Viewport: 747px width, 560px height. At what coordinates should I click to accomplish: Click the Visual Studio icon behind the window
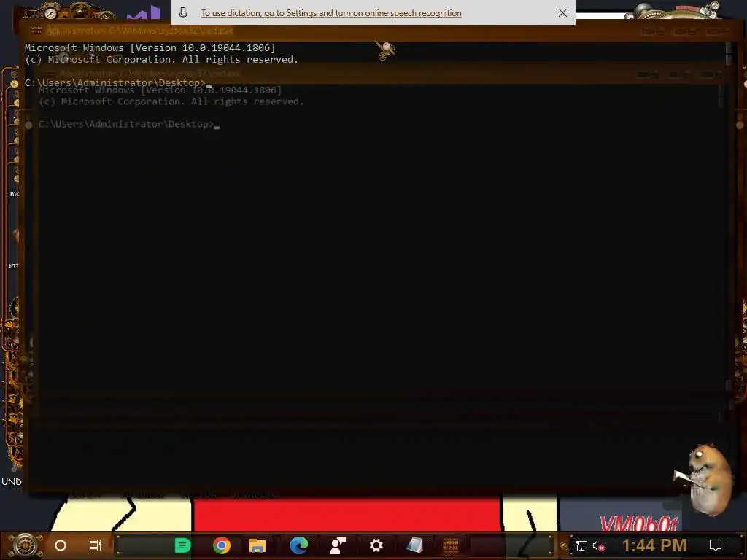coord(144,12)
